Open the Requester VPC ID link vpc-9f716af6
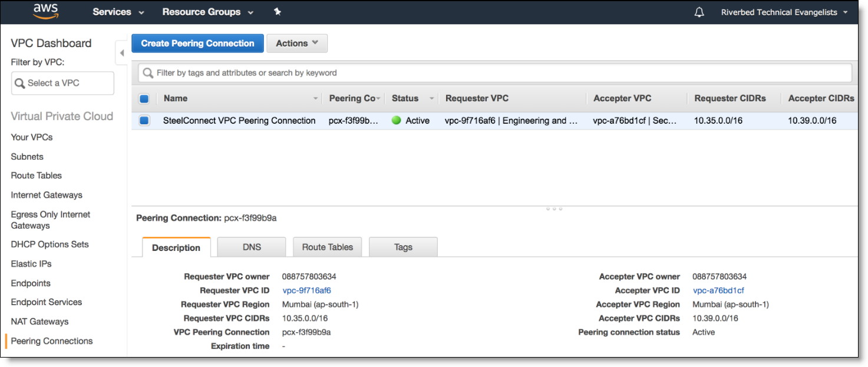The height and width of the screenshot is (367, 868). 306,290
